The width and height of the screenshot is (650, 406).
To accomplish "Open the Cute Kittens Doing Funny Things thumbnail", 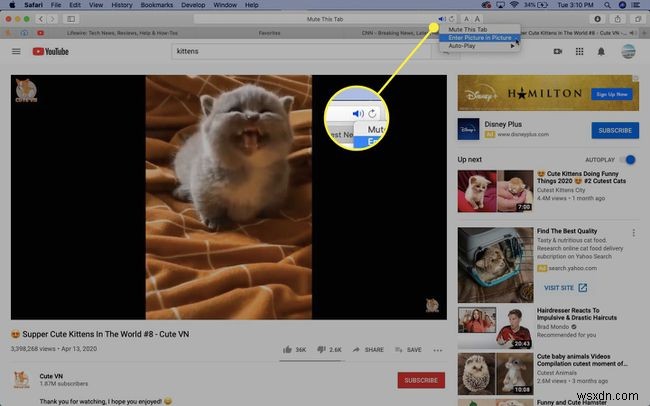I will 495,191.
